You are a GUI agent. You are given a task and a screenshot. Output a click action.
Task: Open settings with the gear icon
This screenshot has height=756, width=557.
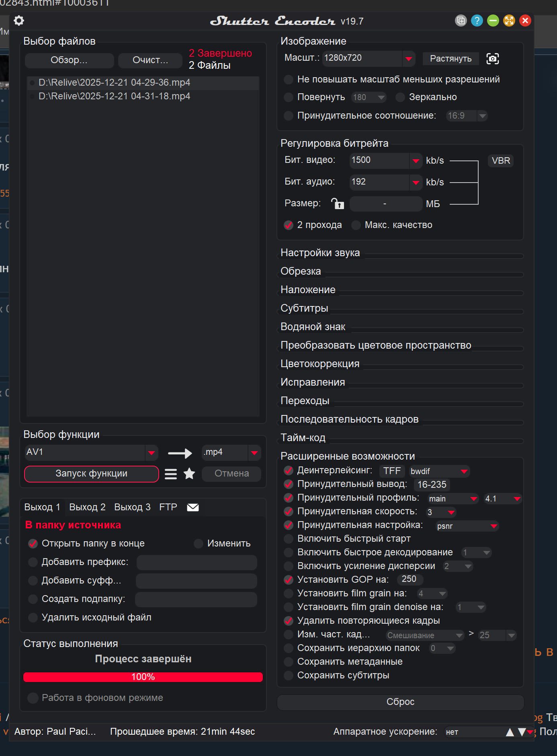tap(19, 21)
